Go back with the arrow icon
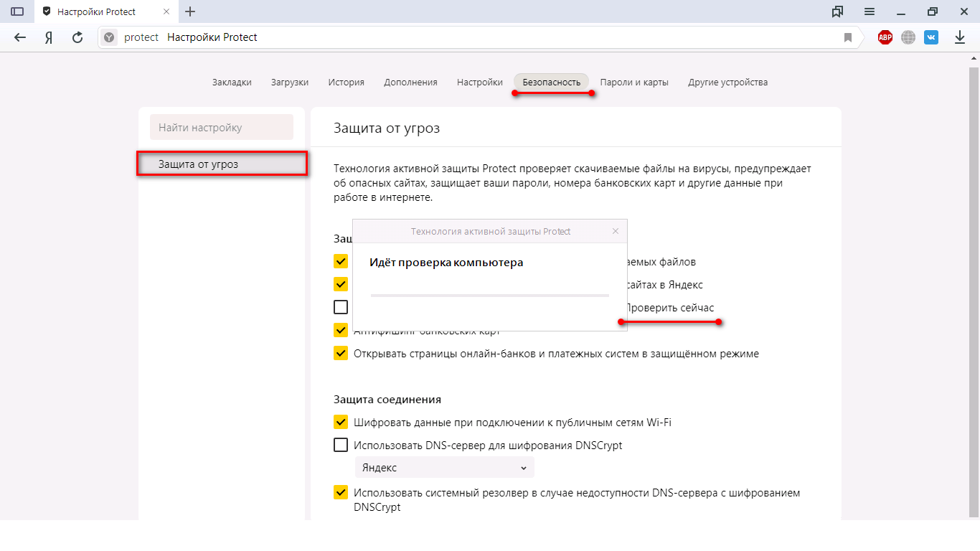 (x=20, y=37)
